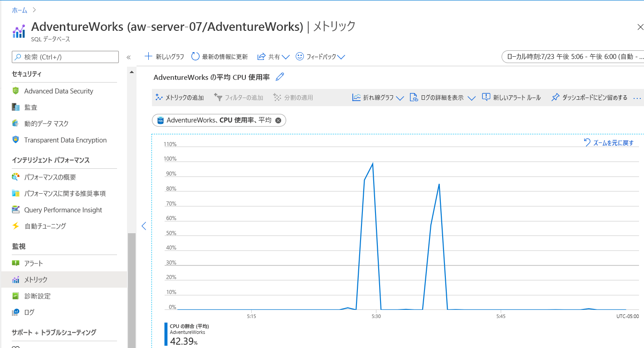Click the セキュリティ section heading
This screenshot has height=348, width=644.
27,74
